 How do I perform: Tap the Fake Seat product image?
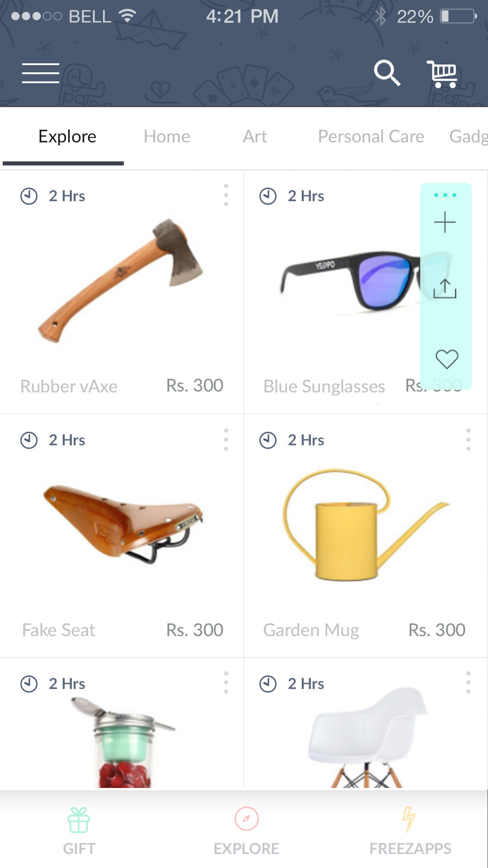point(123,524)
